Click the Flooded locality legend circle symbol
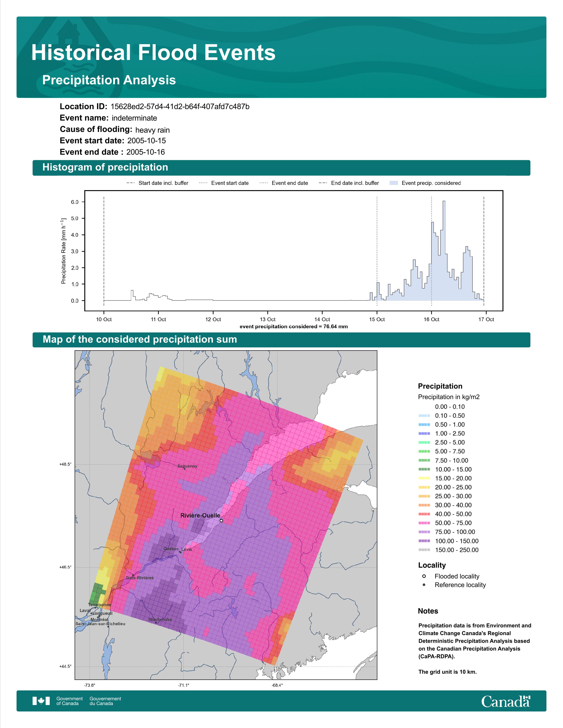Screen dimensions: 563x728 tap(424, 576)
